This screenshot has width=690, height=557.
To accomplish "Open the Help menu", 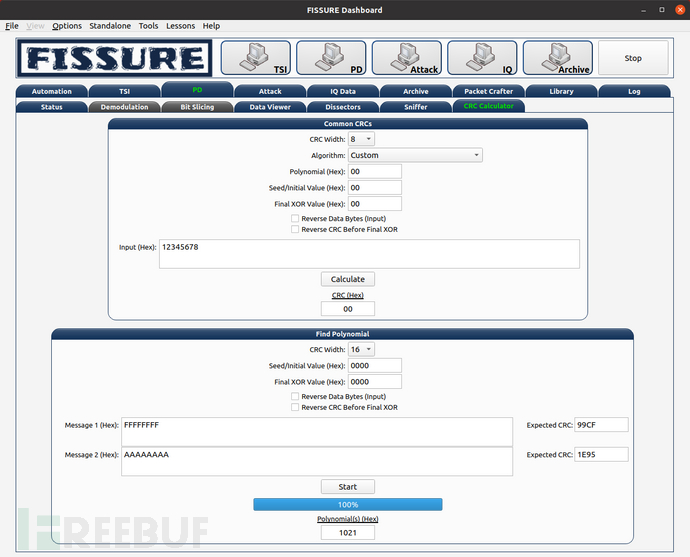I will (x=211, y=26).
